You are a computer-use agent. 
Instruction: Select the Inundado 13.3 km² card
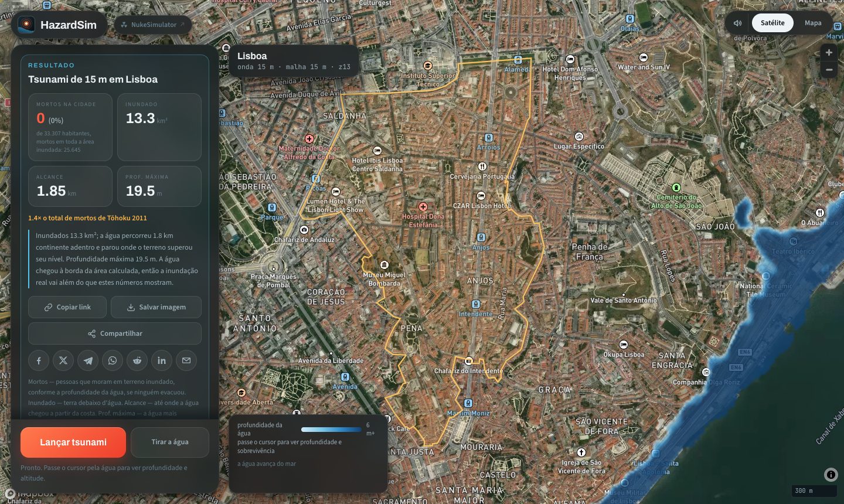(159, 127)
